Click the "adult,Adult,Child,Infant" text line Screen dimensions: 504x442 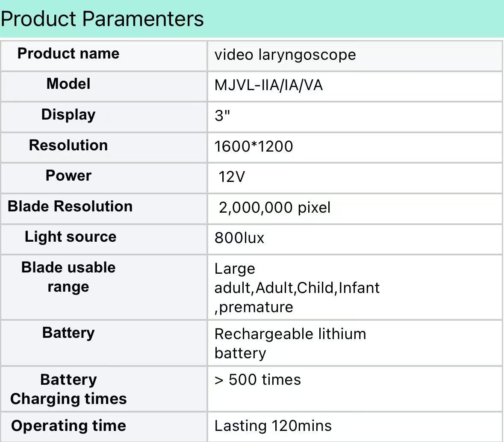click(x=297, y=288)
